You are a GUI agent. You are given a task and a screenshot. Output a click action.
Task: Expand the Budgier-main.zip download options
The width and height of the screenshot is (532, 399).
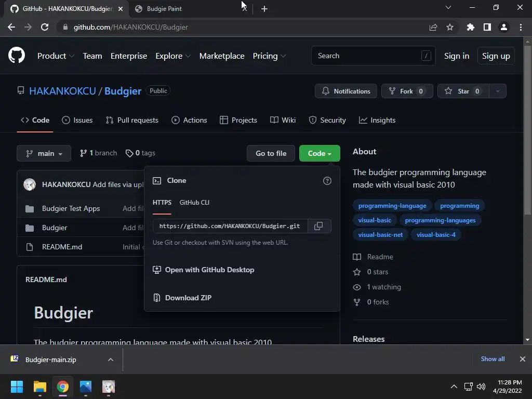pos(111,360)
